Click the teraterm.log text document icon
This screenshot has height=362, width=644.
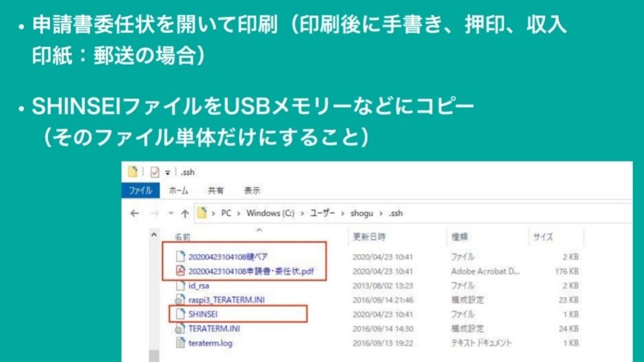(x=180, y=343)
